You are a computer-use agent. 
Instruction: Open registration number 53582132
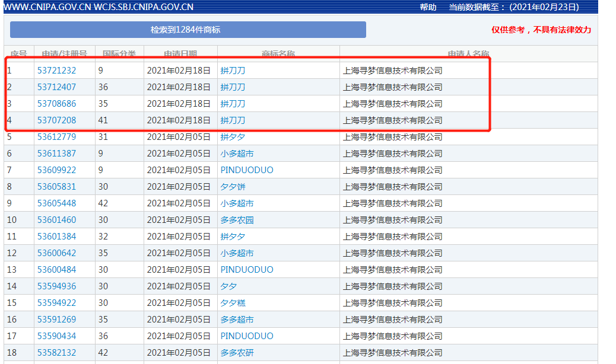pos(56,353)
